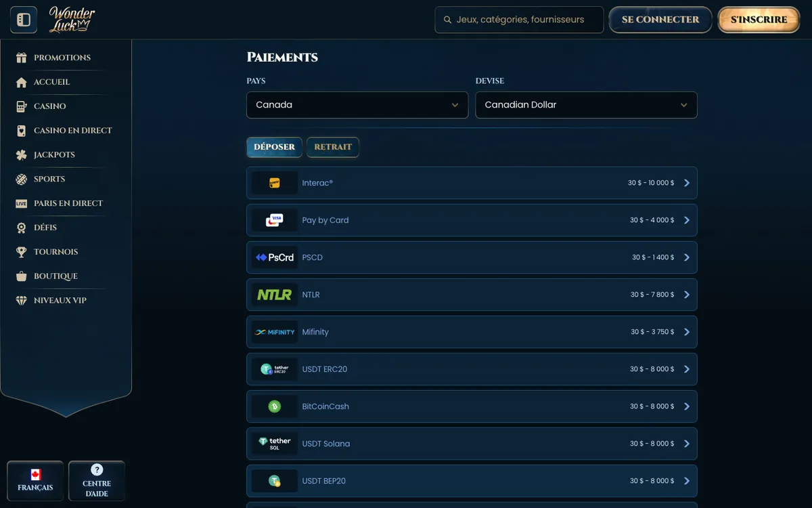Click the Interac logo thumbnail
This screenshot has width=812, height=508.
[x=275, y=183]
